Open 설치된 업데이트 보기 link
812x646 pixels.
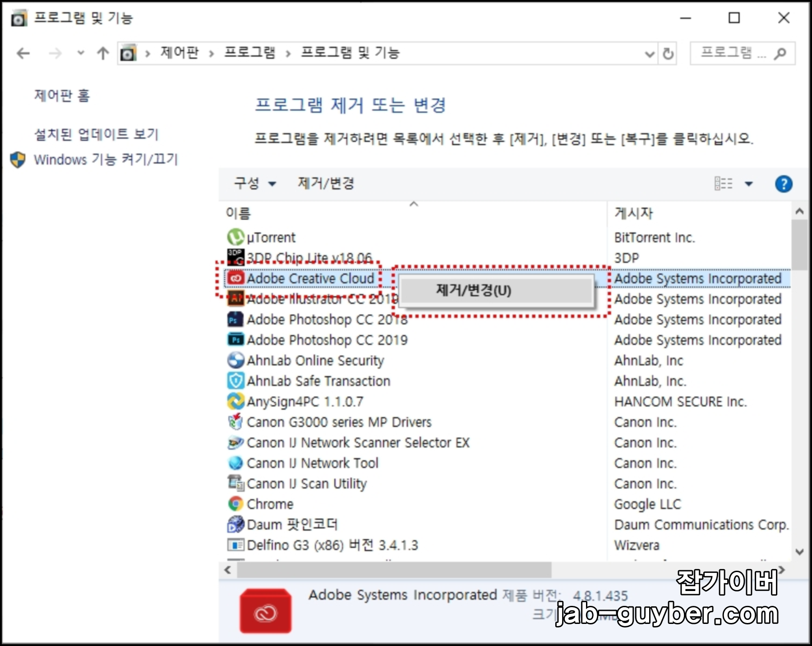97,134
